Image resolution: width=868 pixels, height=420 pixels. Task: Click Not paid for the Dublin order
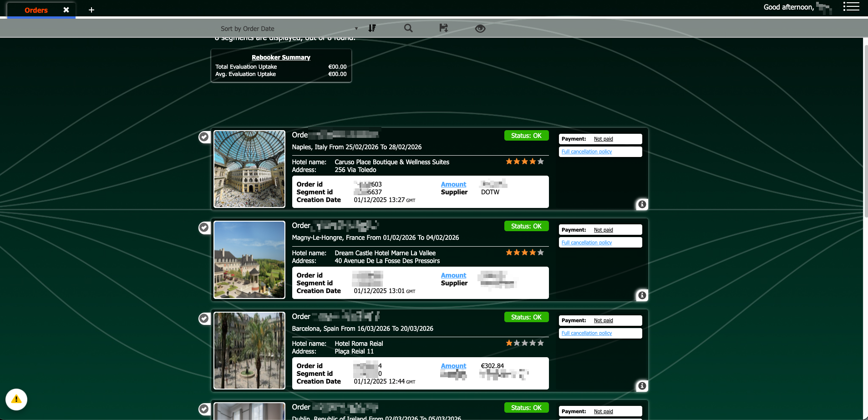coord(604,411)
